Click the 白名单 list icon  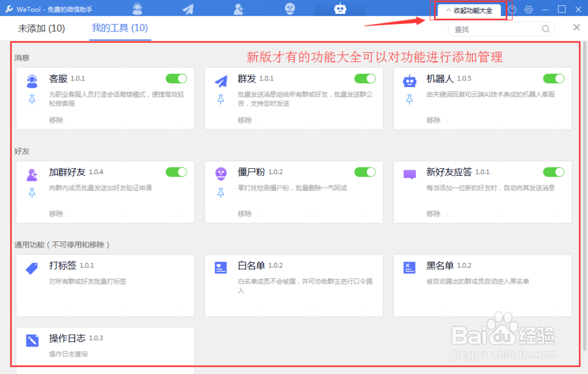click(x=221, y=268)
